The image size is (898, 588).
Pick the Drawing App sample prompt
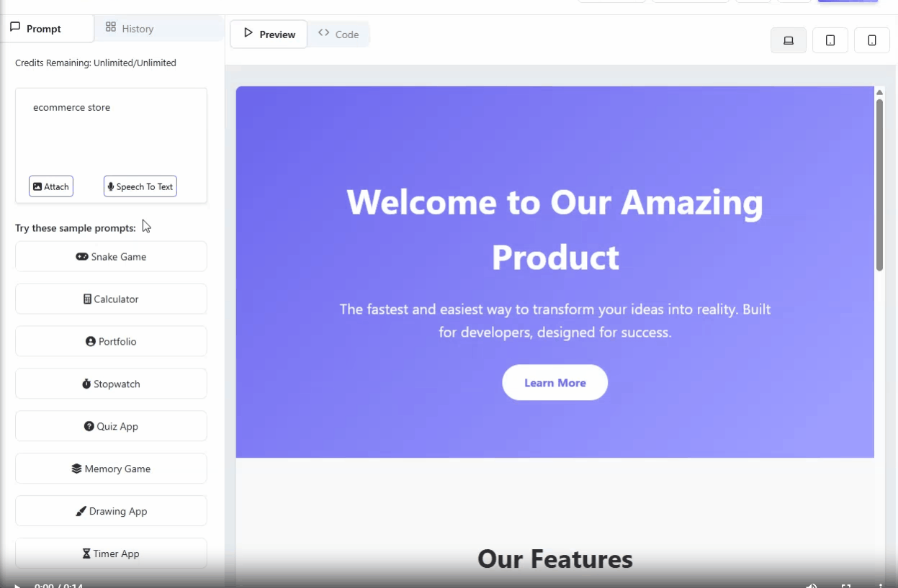(x=111, y=512)
